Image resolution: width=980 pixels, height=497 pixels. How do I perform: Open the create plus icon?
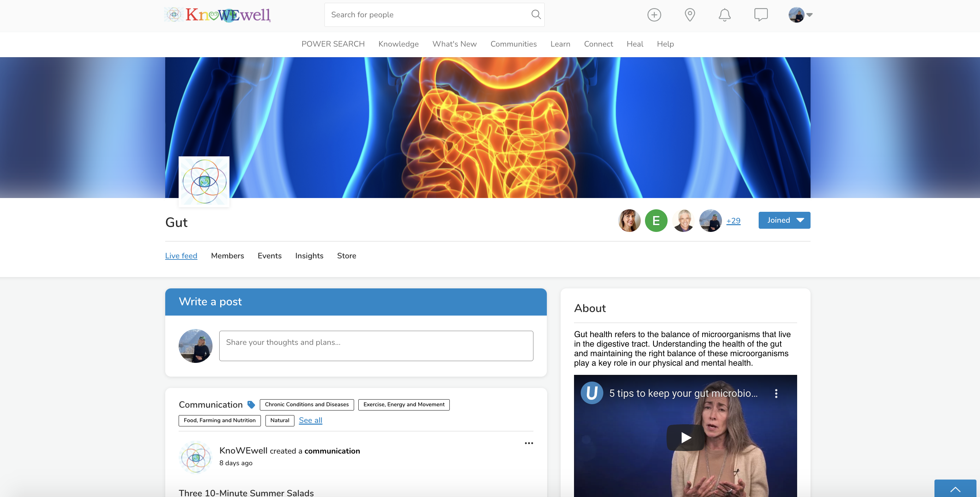coord(654,15)
